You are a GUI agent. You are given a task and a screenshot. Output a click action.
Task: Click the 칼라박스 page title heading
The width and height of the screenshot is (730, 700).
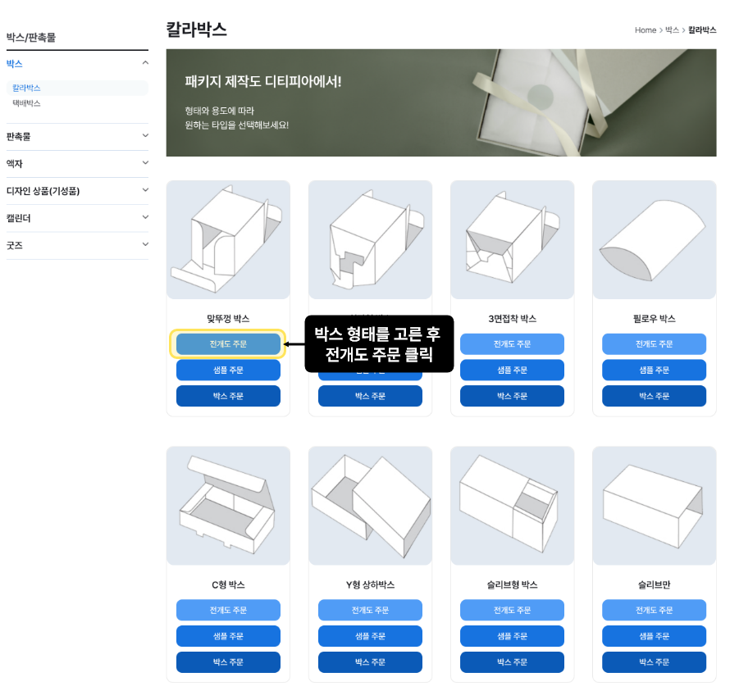197,30
